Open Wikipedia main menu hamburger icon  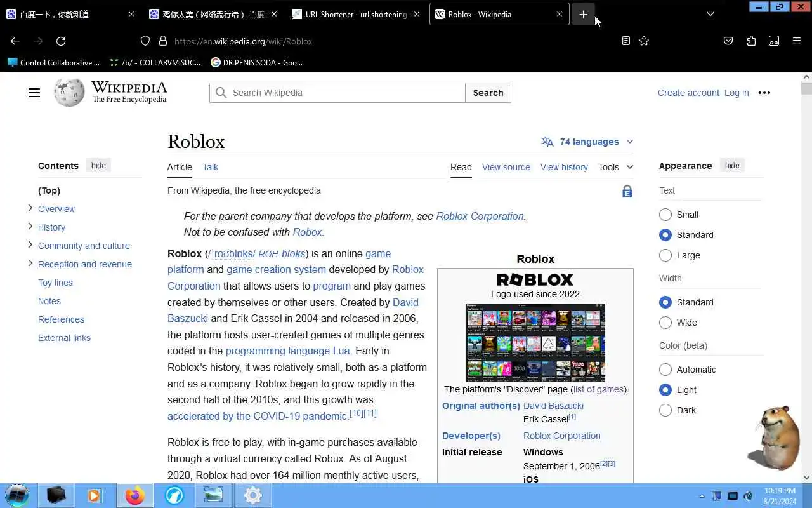coord(34,93)
